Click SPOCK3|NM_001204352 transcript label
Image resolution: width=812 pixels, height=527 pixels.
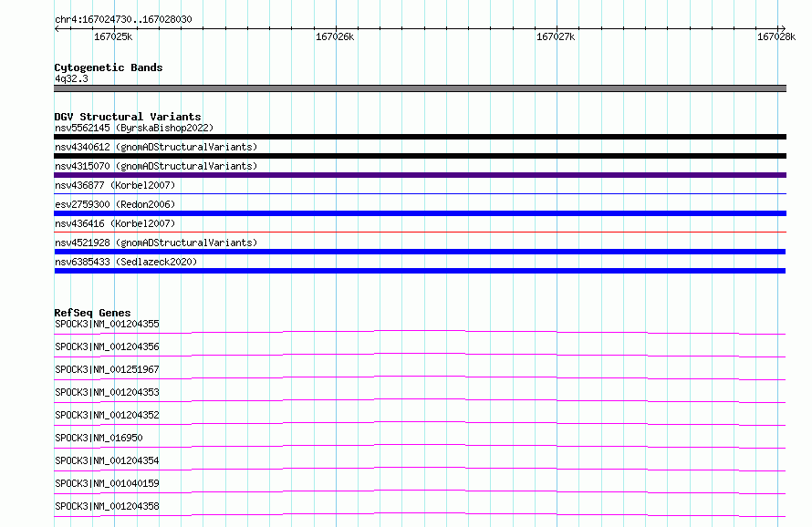pyautogui.click(x=107, y=415)
